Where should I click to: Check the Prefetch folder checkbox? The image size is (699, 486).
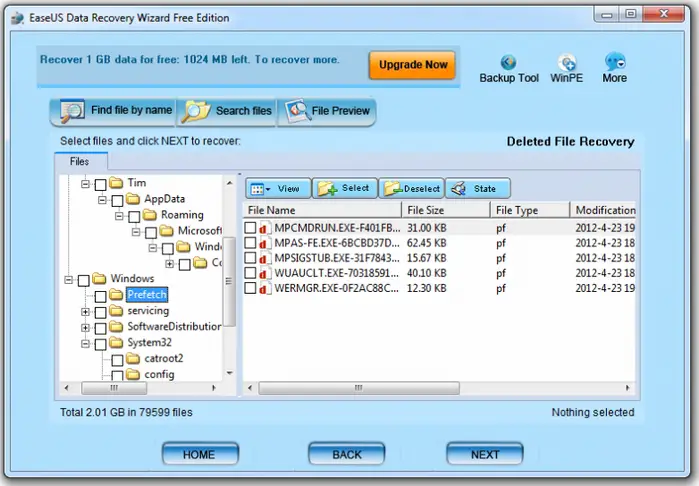[101, 297]
